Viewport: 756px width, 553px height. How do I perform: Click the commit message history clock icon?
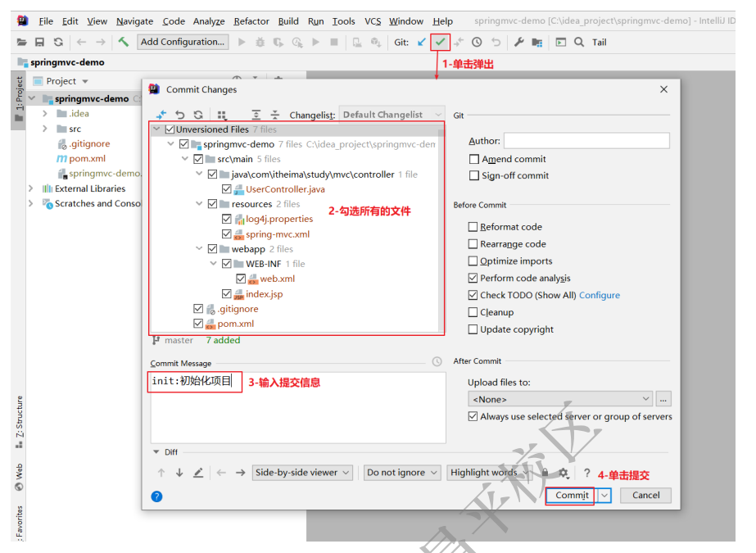click(437, 361)
